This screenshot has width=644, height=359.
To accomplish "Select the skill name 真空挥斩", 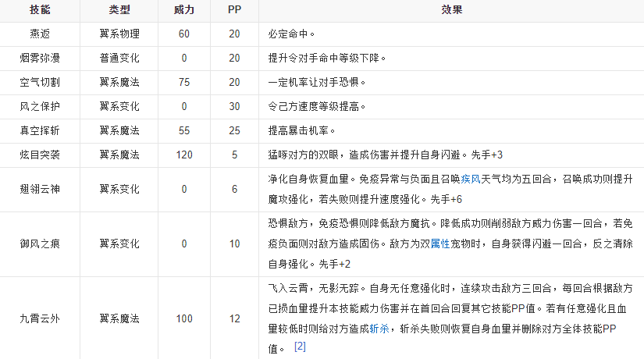I will [x=40, y=130].
